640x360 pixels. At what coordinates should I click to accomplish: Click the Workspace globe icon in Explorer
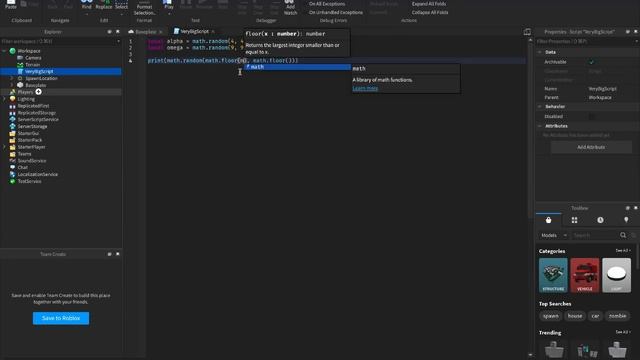point(13,51)
